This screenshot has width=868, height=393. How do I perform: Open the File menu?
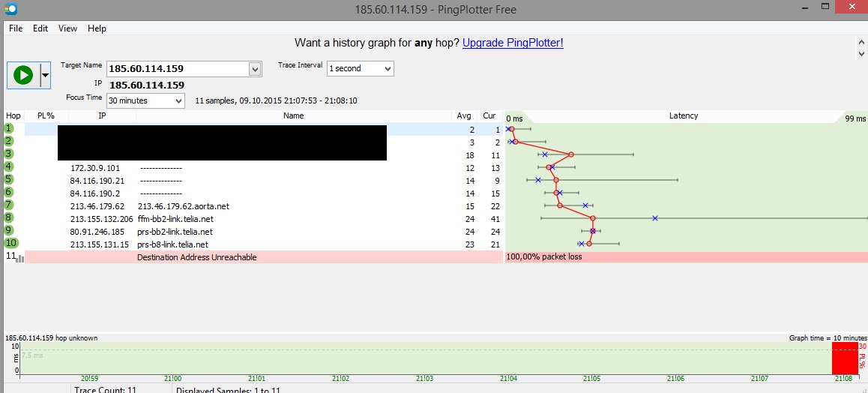pos(16,28)
